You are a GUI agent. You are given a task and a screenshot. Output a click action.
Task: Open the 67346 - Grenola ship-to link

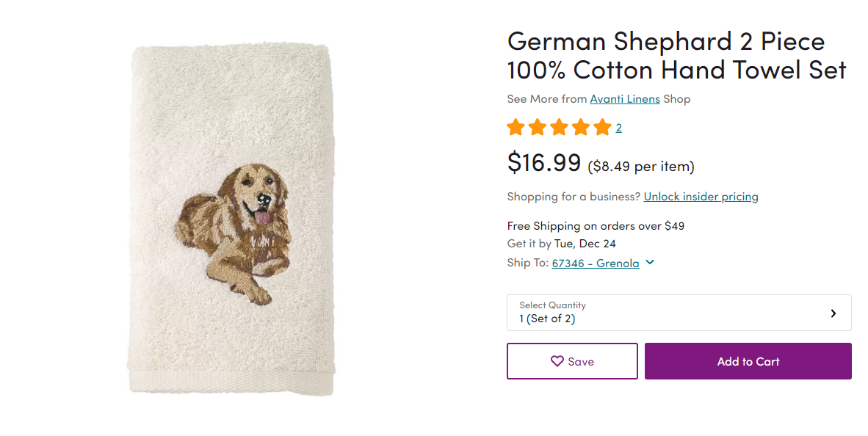pyautogui.click(x=596, y=264)
